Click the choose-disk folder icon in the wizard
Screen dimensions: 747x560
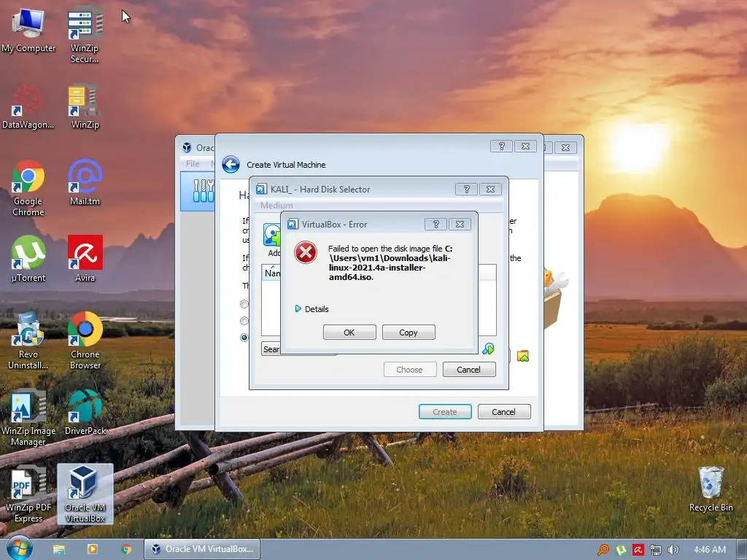click(522, 356)
